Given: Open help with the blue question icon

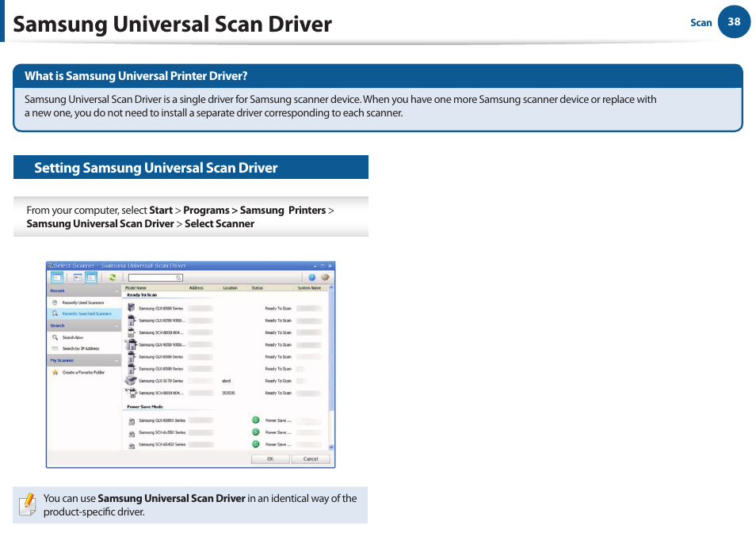Looking at the screenshot, I should (312, 277).
